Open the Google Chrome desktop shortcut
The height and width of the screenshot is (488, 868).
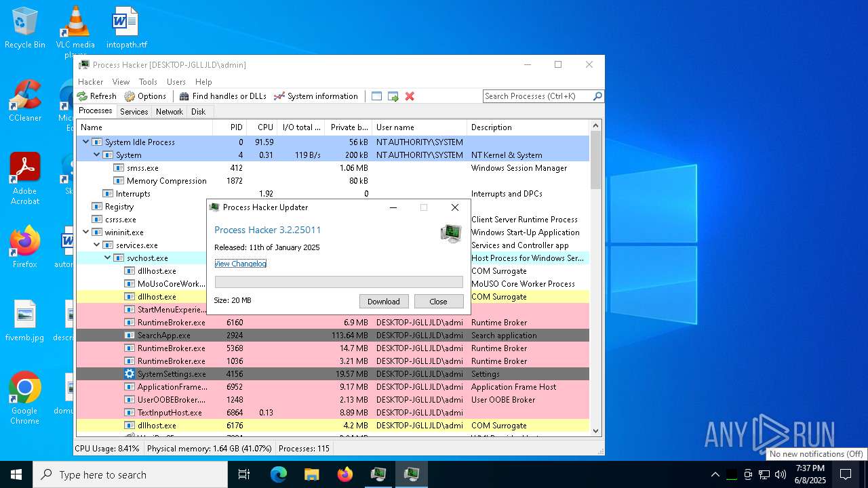coord(25,399)
